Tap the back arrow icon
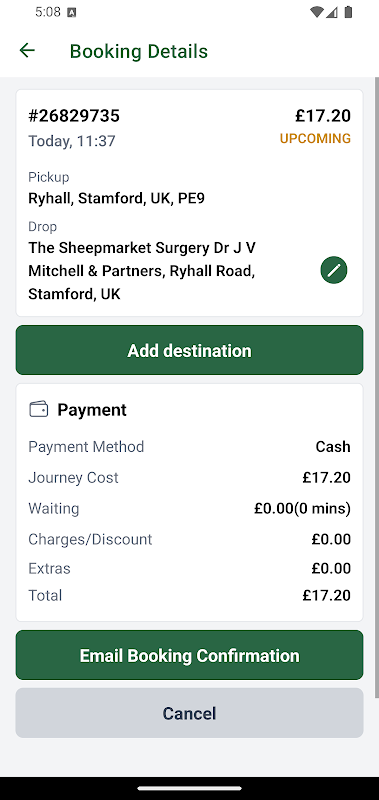The image size is (379, 800). coord(27,51)
